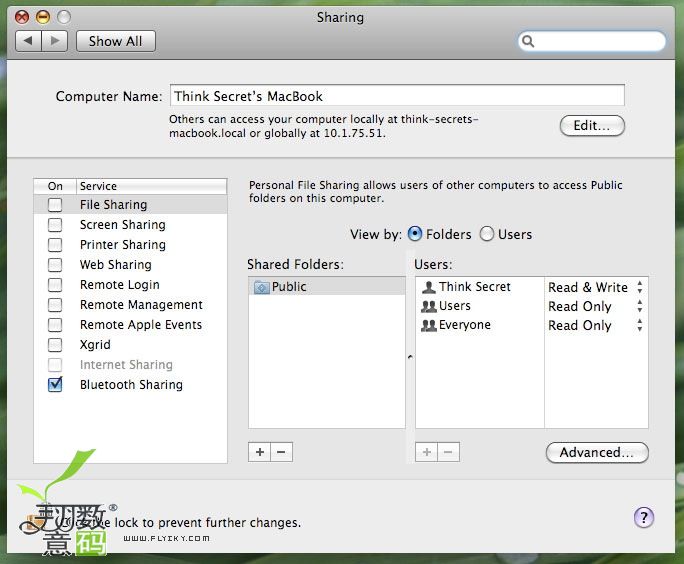Select the Think Secret user entry

point(480,287)
